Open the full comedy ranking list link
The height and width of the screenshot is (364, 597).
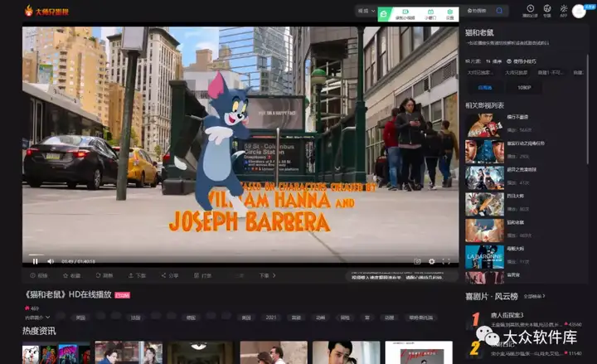534,296
